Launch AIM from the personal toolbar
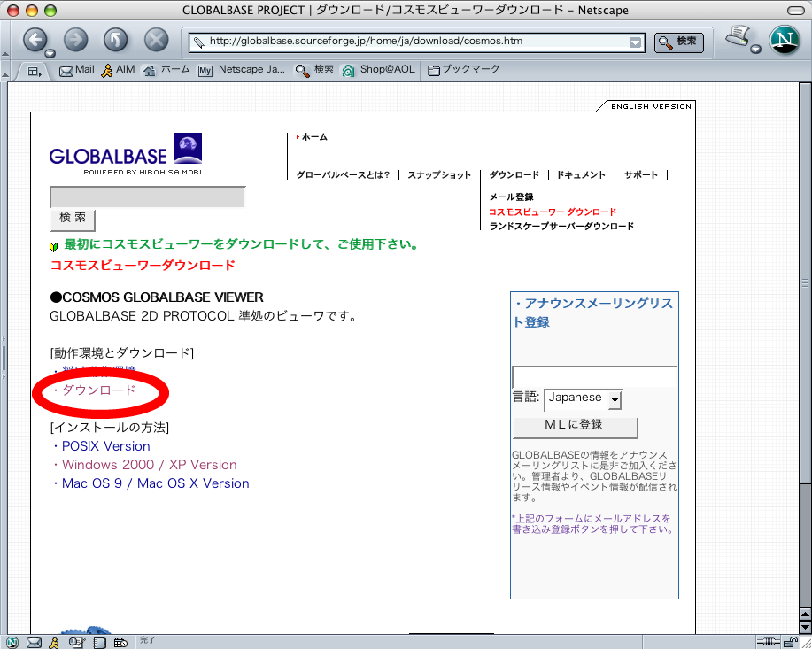812x649 pixels. (118, 70)
